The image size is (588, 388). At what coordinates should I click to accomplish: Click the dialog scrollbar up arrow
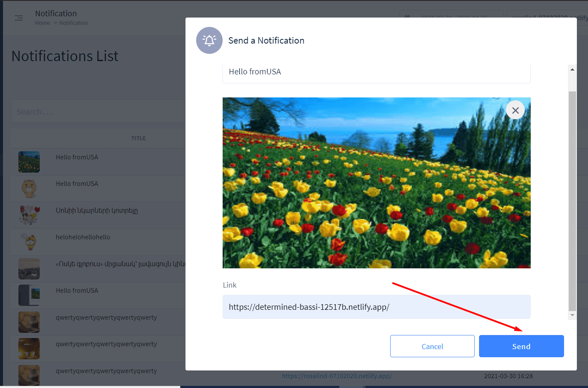point(572,69)
